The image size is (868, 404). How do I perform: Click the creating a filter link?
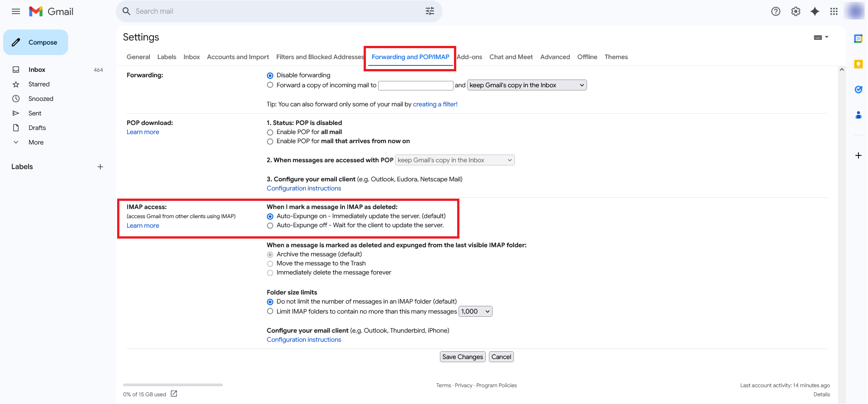point(435,104)
